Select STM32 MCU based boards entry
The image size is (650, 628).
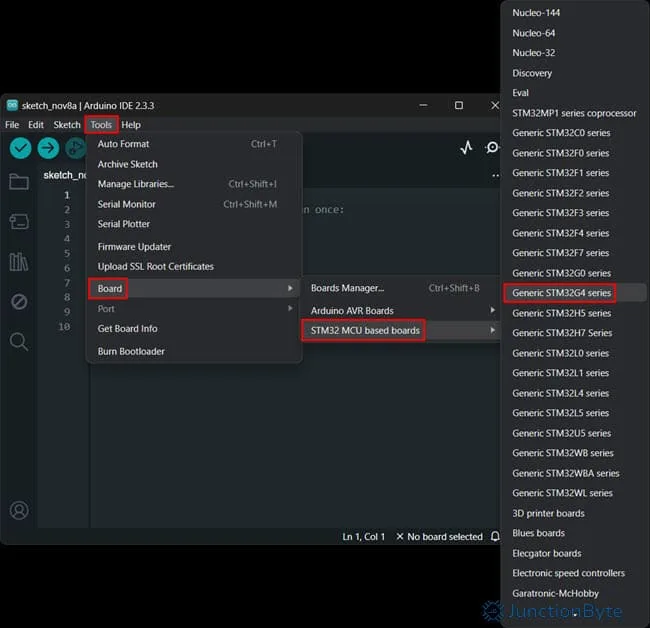(400, 331)
